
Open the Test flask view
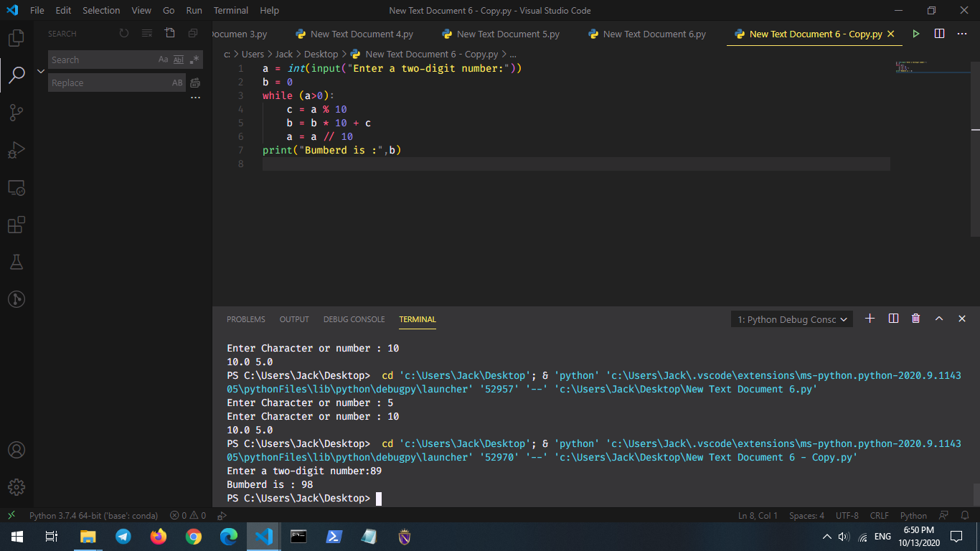tap(16, 262)
